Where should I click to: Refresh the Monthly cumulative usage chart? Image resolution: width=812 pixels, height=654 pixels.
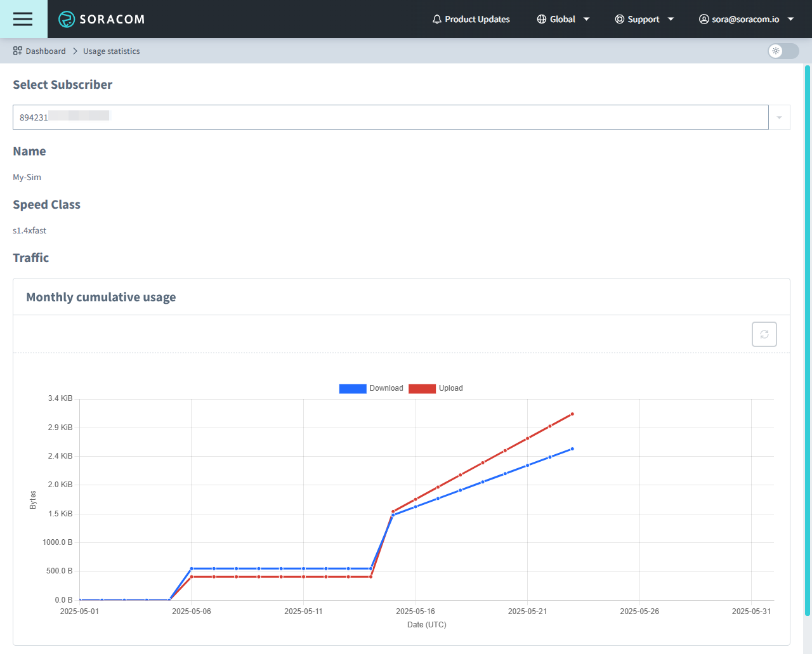coord(764,334)
